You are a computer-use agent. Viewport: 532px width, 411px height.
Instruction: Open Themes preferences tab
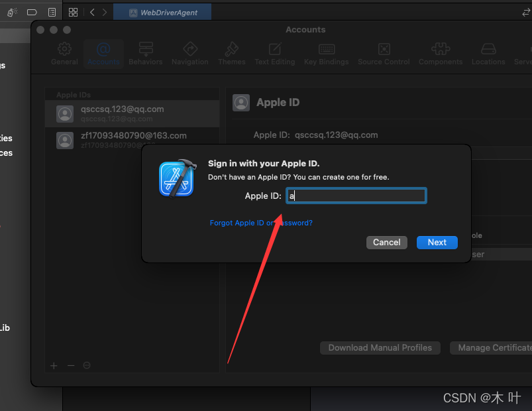pos(232,54)
